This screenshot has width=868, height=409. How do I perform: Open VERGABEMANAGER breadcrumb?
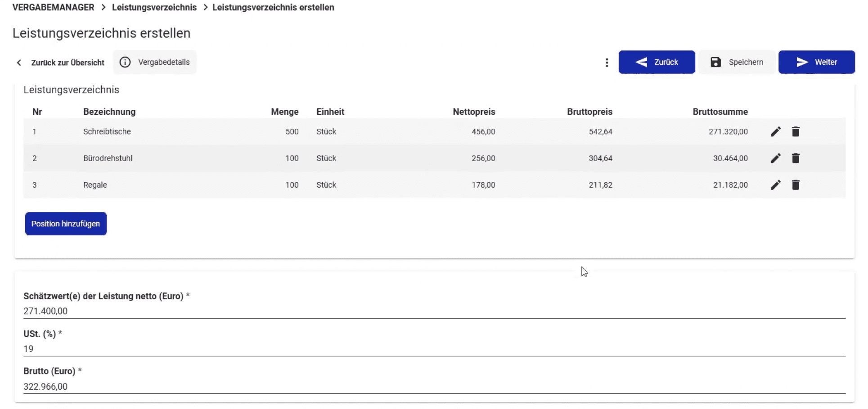coord(53,7)
